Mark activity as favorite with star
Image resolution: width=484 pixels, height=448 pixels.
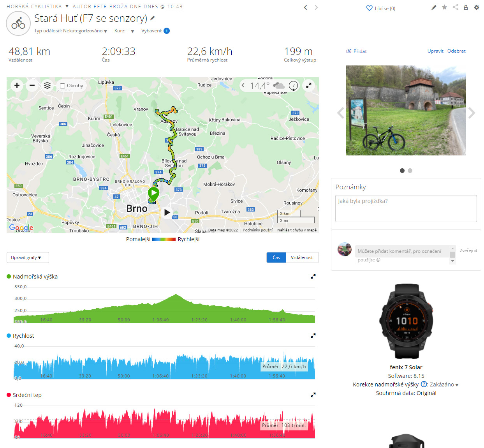point(444,7)
